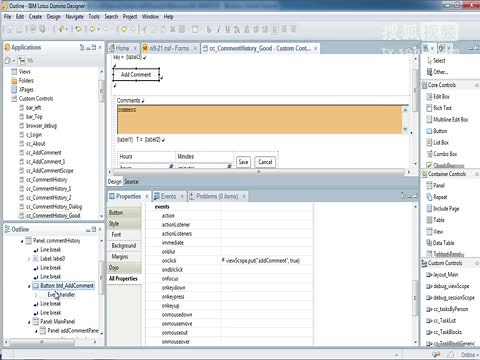Image resolution: width=480 pixels, height=360 pixels.
Task: Click the editor horizontal scrollbar
Action: [258, 172]
